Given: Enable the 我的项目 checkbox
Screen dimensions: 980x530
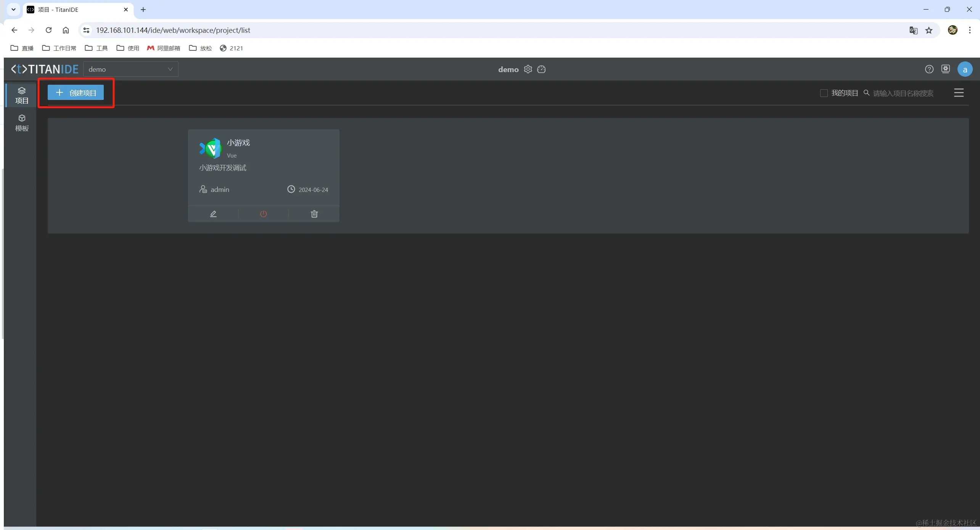Looking at the screenshot, I should [x=824, y=93].
